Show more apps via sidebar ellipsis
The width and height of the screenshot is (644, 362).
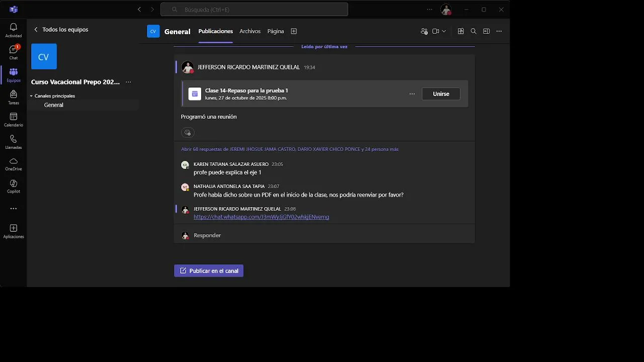(14, 209)
